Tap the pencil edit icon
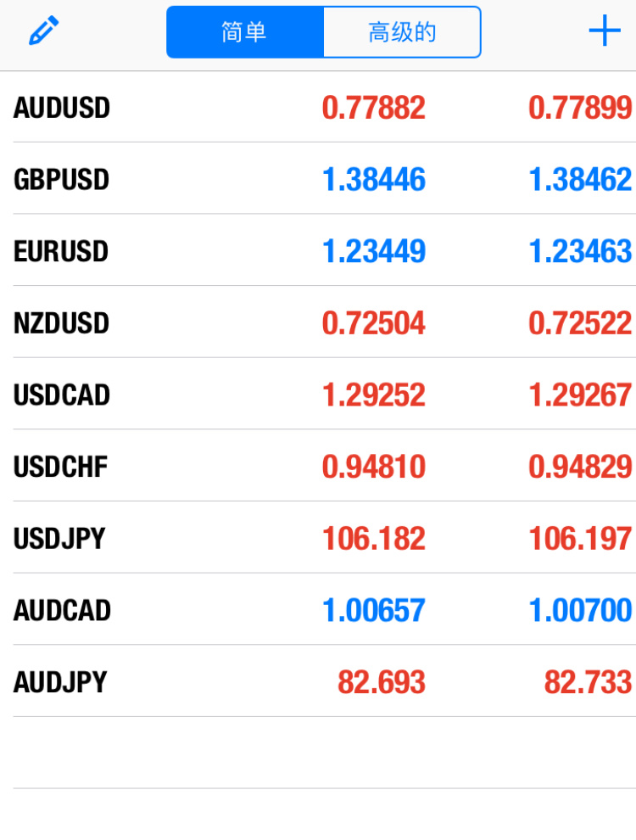Viewport: 636px width, 840px height. pos(44,31)
